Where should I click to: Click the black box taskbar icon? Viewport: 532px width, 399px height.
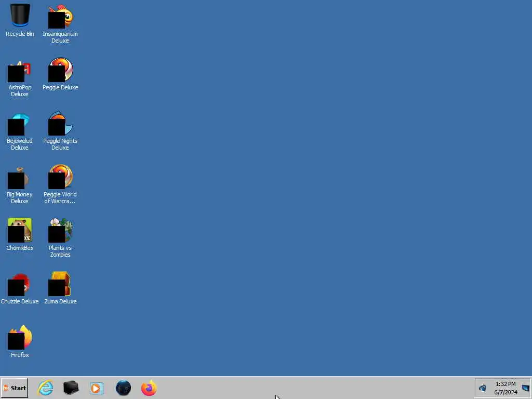[x=71, y=388]
